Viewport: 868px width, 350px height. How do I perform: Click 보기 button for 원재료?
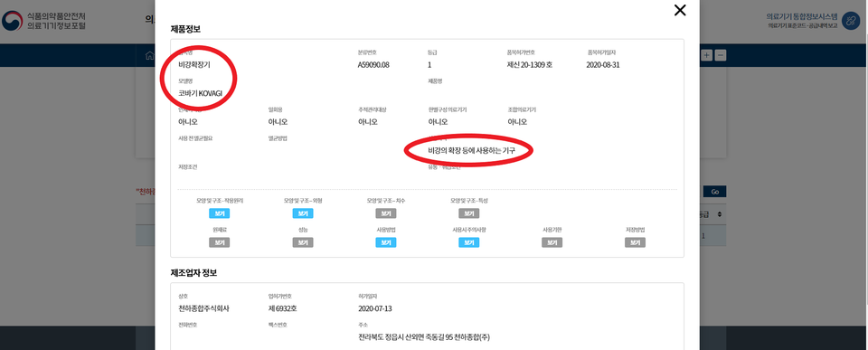pos(219,242)
